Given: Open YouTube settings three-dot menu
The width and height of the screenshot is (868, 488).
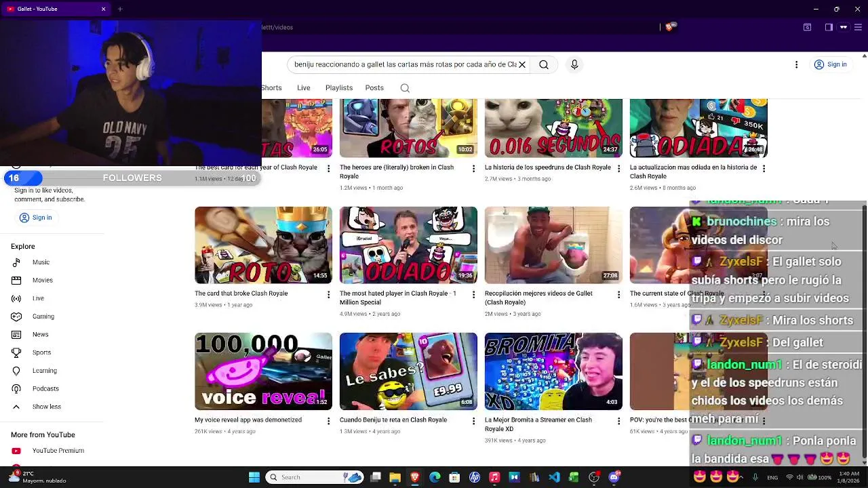Looking at the screenshot, I should (x=796, y=64).
